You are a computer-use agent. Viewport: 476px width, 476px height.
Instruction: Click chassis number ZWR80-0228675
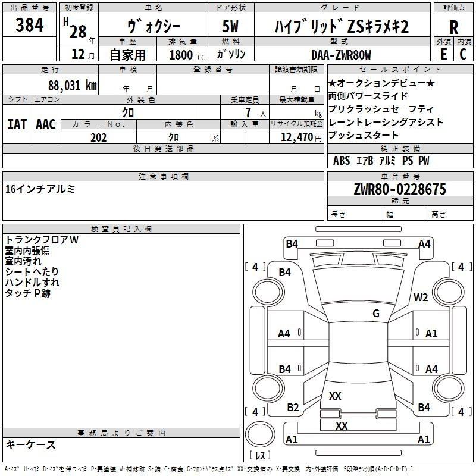tap(400, 189)
